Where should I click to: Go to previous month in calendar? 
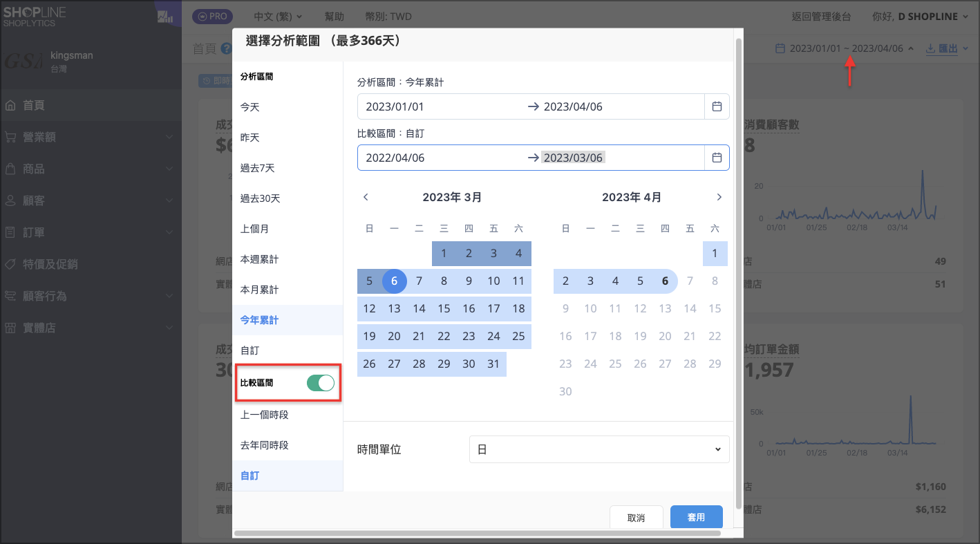[x=366, y=197]
